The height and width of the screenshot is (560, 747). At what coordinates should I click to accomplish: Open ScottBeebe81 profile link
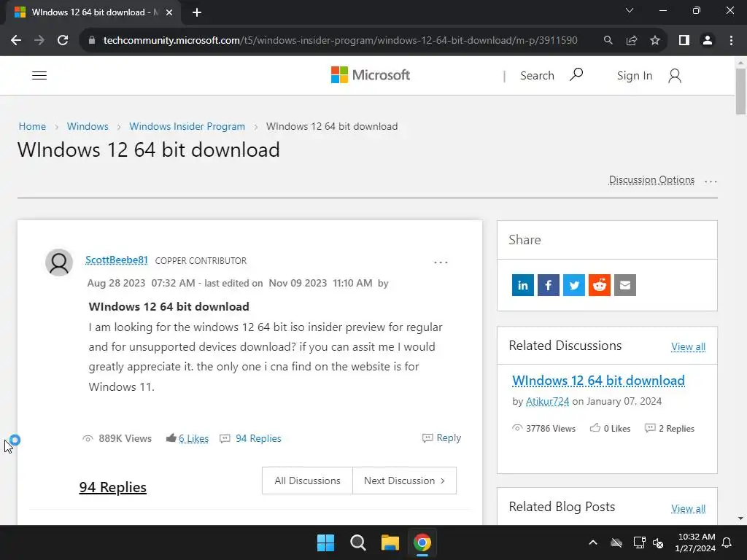116,260
